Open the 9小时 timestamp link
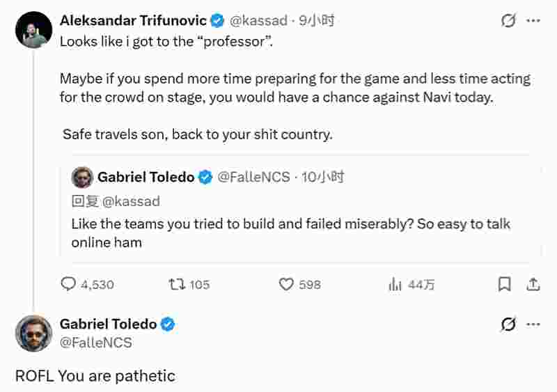The height and width of the screenshot is (392, 557). (317, 21)
